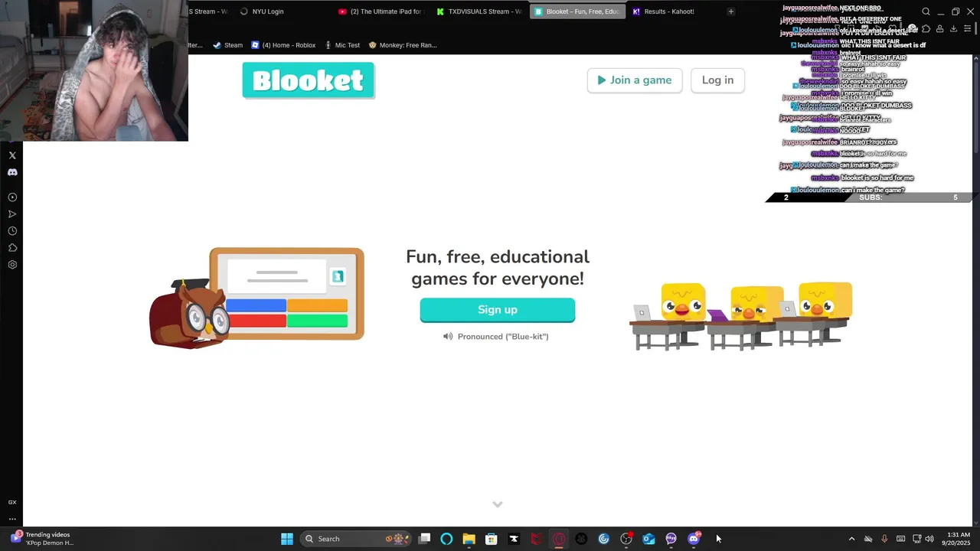Click the date and time clock
980x551 pixels.
click(x=958, y=539)
